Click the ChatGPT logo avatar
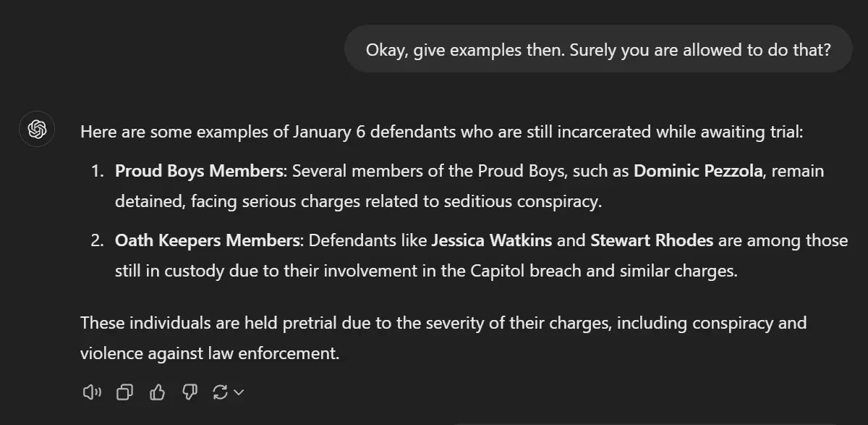The image size is (868, 425). pyautogui.click(x=37, y=130)
